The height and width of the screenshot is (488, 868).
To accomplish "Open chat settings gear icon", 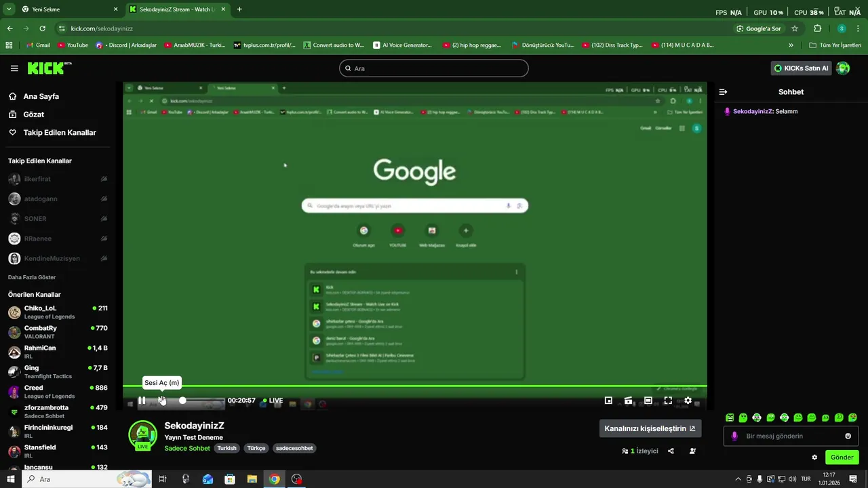I will tap(814, 457).
